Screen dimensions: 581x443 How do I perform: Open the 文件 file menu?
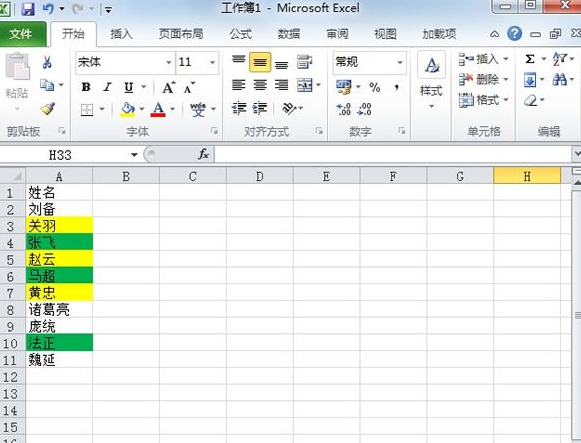[21, 34]
